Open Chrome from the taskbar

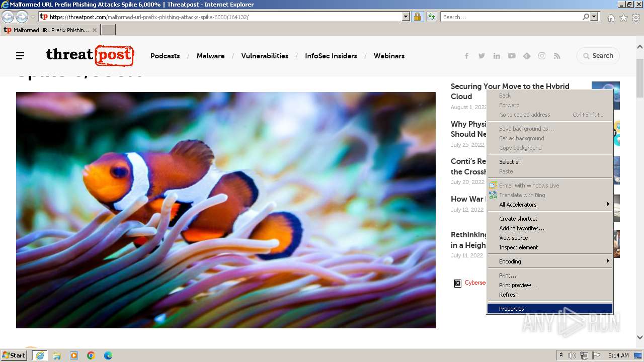[x=91, y=355]
